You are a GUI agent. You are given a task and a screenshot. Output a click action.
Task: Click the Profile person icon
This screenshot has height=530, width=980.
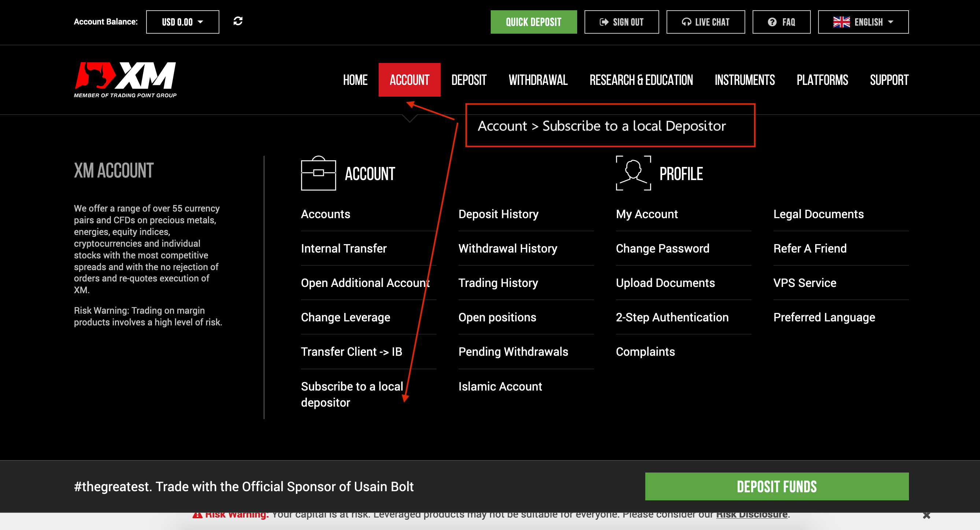634,173
